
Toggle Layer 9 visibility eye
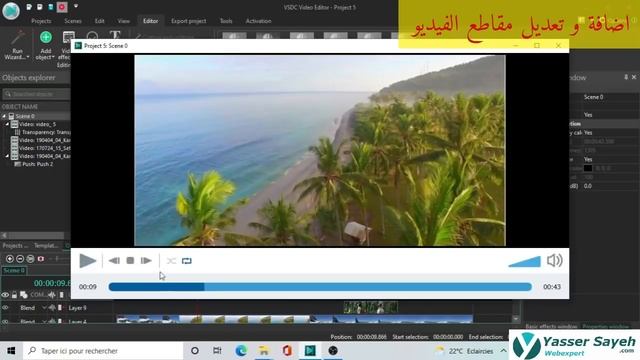click(x=5, y=308)
